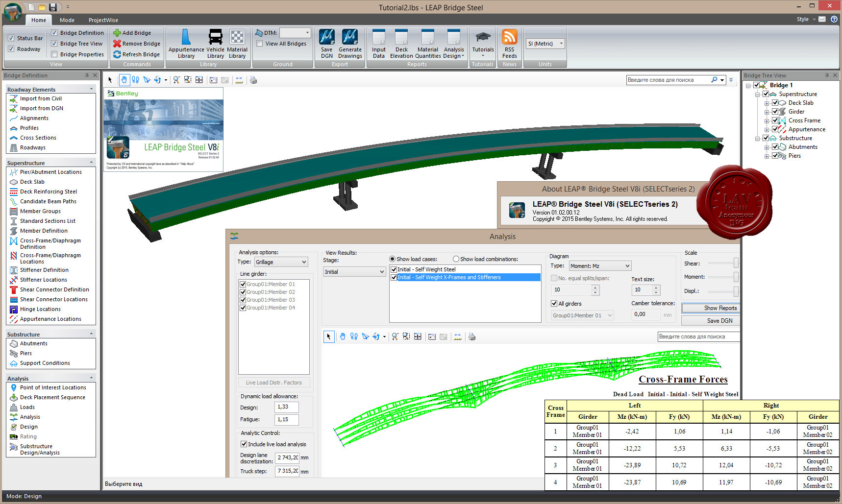The height and width of the screenshot is (504, 842).
Task: Open the Tutorials menu
Action: coord(483,43)
